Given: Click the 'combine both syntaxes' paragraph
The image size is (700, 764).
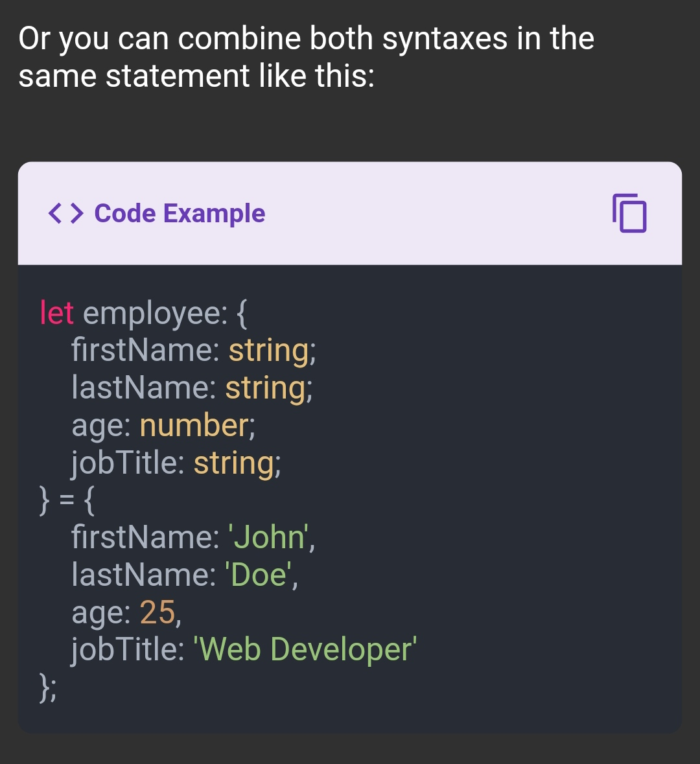Looking at the screenshot, I should (306, 57).
